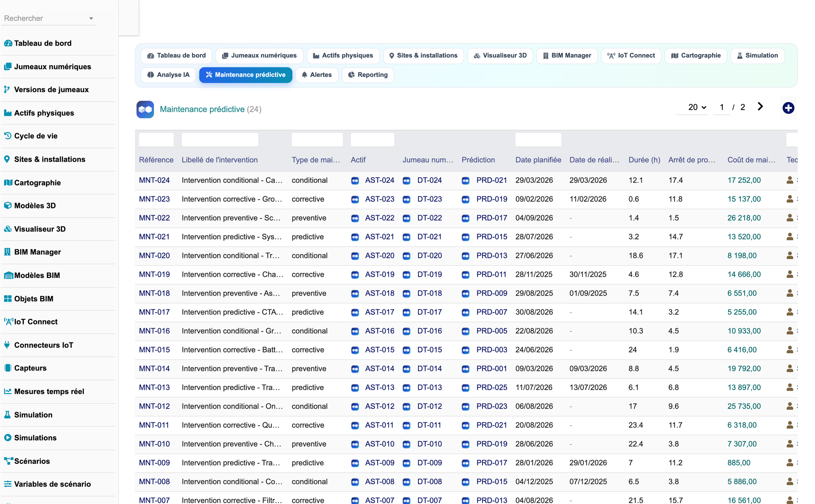
Task: Click the date 28/07/2026 in MNT-021 row
Action: (x=534, y=237)
